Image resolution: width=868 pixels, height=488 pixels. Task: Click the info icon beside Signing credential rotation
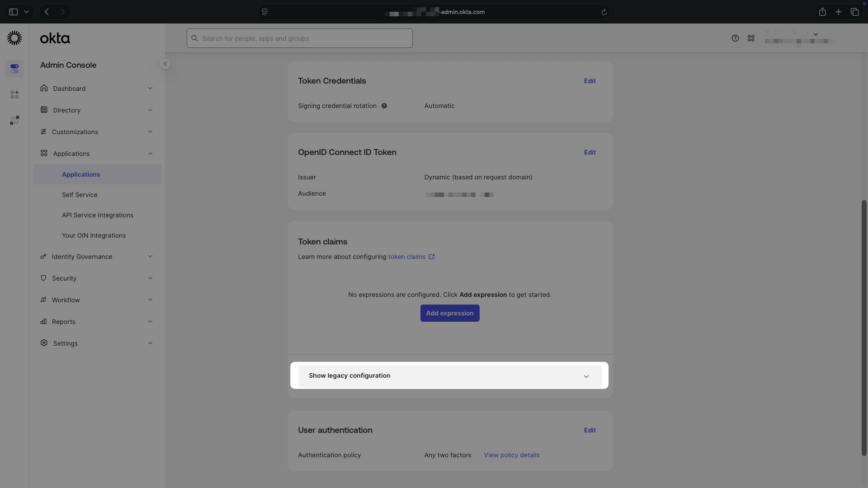(384, 106)
